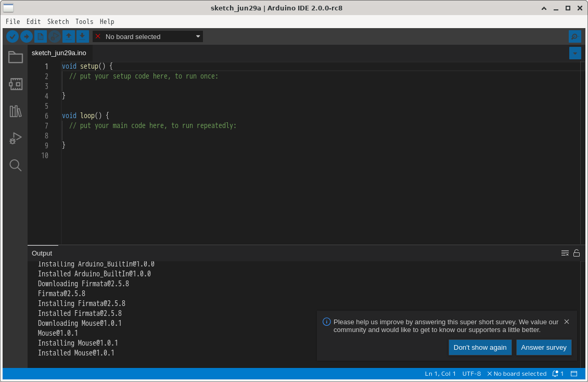
Task: Dismiss the survey notification with X
Action: pyautogui.click(x=567, y=322)
